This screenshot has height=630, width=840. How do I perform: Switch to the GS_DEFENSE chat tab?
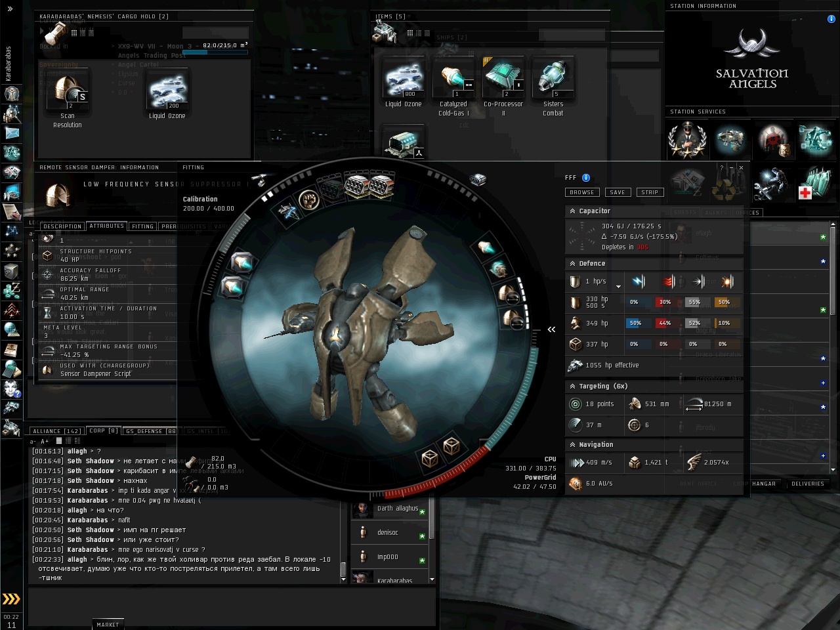tap(150, 431)
